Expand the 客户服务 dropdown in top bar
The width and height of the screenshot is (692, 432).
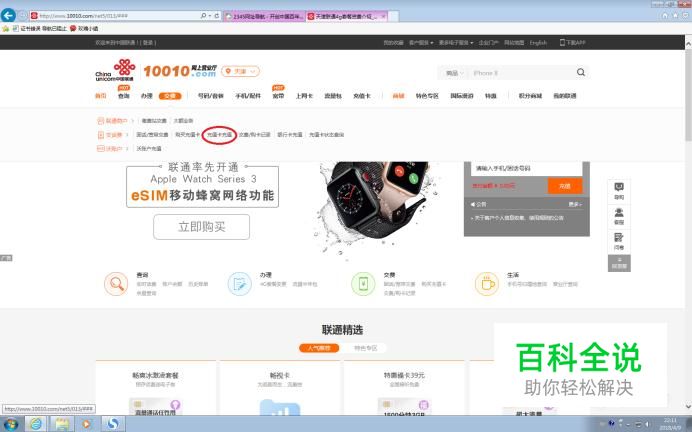(421, 43)
